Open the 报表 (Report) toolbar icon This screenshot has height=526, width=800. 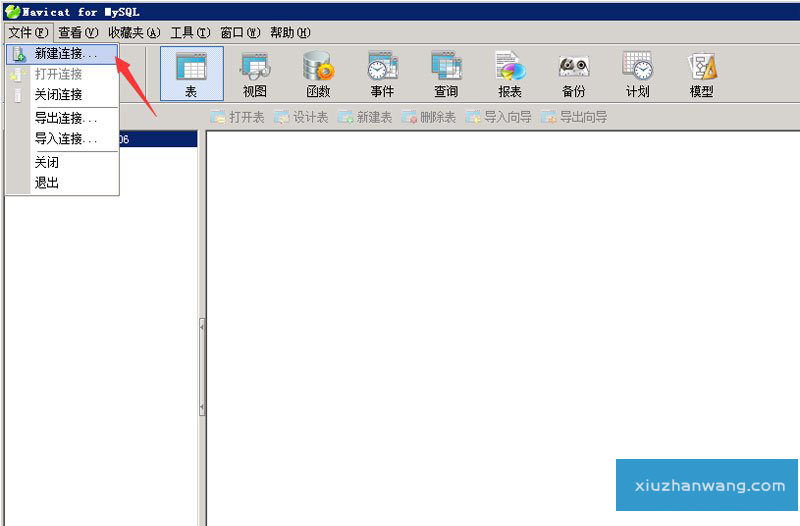tap(510, 73)
